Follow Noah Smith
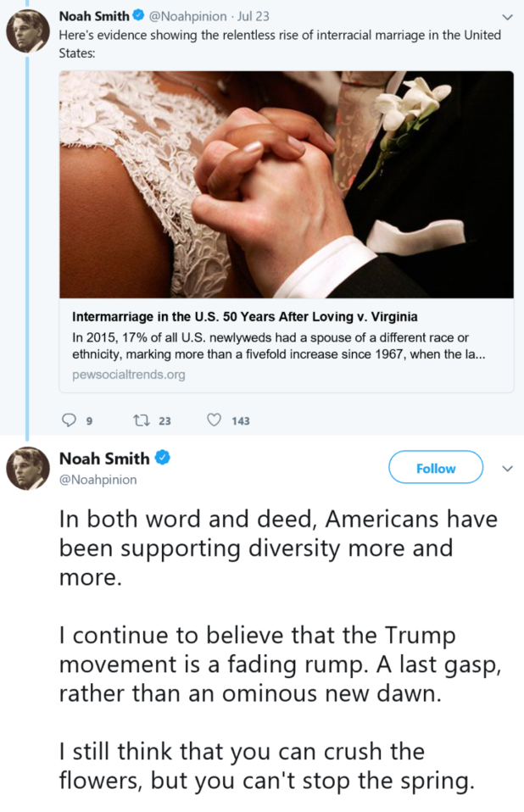The image size is (524, 812). click(x=436, y=468)
